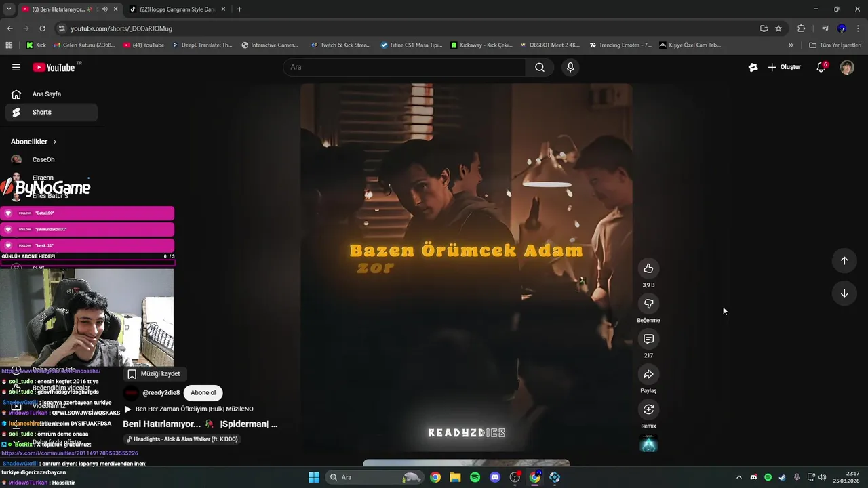Screen dimensions: 868x488
Task: Open Gelen Kutusu Gmail bookmark
Action: point(84,45)
